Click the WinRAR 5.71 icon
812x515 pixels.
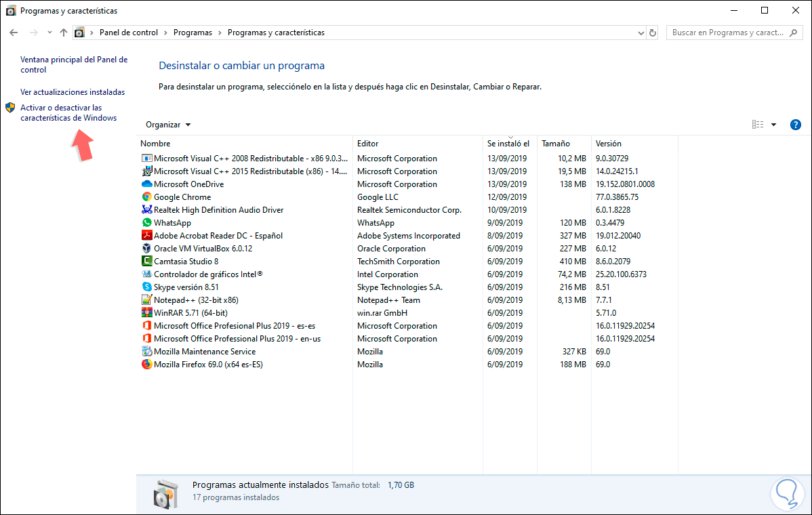147,312
